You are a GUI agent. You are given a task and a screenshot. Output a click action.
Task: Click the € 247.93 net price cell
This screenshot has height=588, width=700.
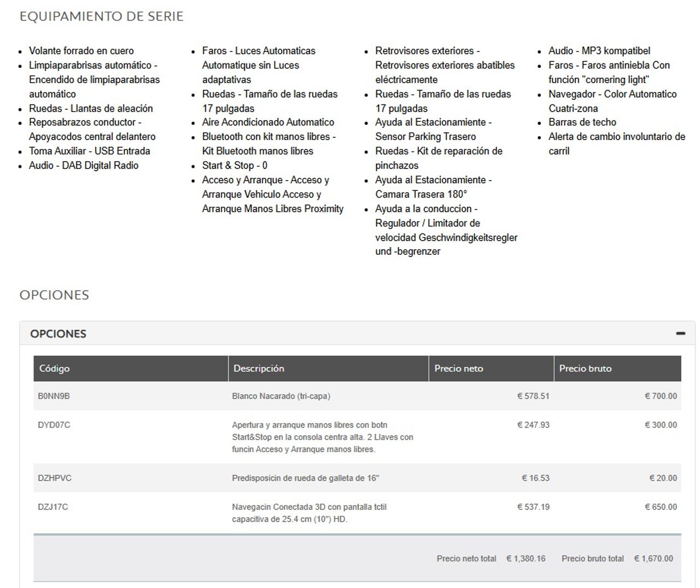point(533,424)
